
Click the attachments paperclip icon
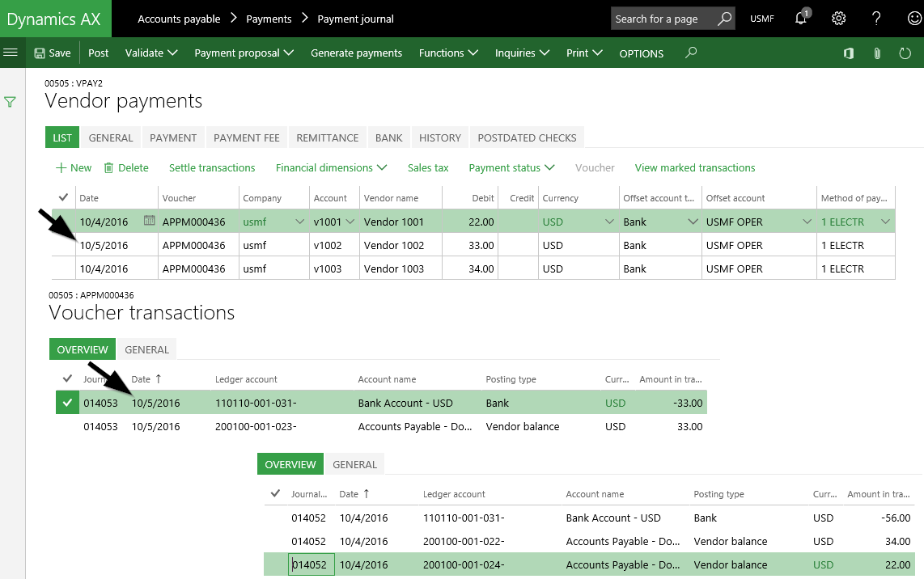pos(877,53)
